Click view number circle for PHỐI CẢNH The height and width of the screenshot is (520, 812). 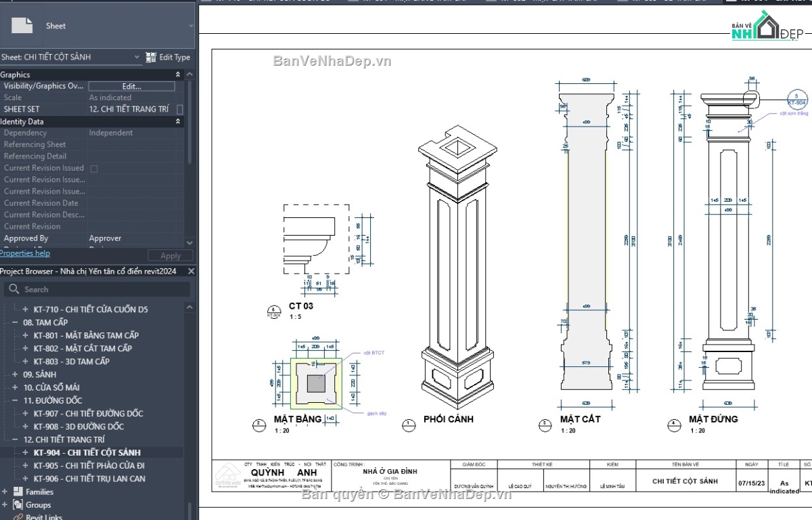pyautogui.click(x=408, y=426)
